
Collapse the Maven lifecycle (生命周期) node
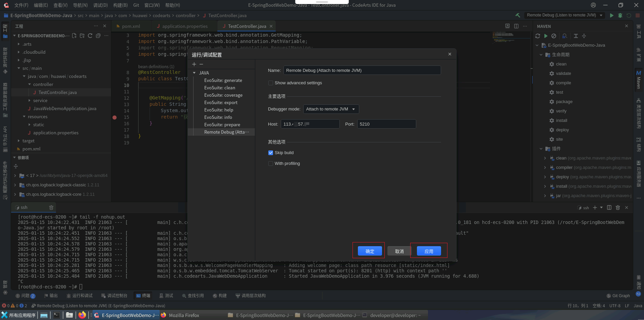[541, 55]
